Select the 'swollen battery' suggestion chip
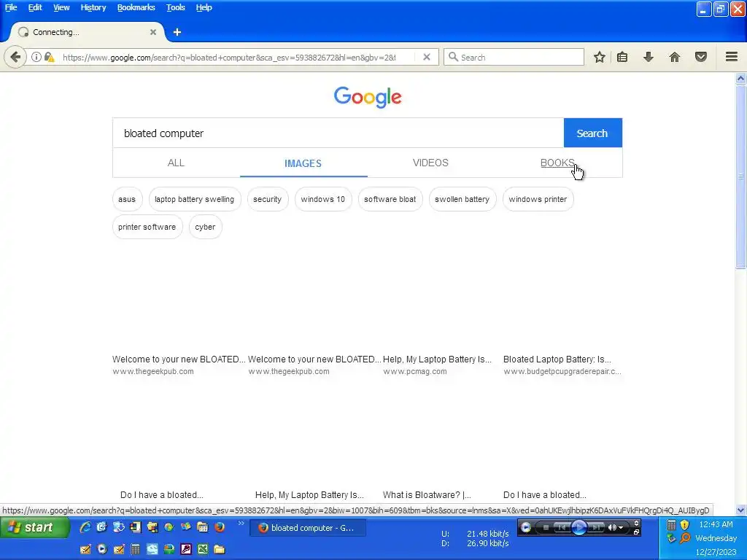The image size is (747, 560). [x=462, y=199]
